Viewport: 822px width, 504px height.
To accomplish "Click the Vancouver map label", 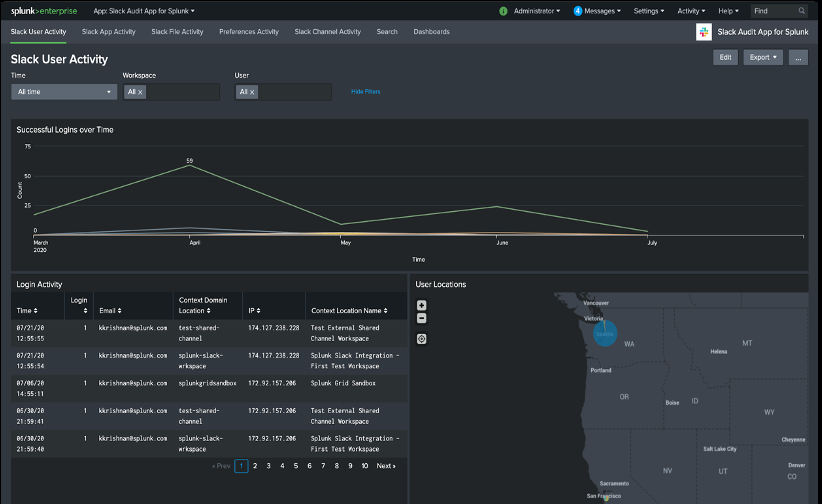I will click(x=596, y=303).
